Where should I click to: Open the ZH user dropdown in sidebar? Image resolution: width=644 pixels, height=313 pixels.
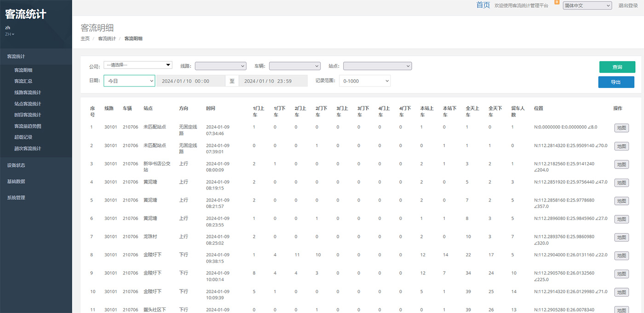point(10,35)
